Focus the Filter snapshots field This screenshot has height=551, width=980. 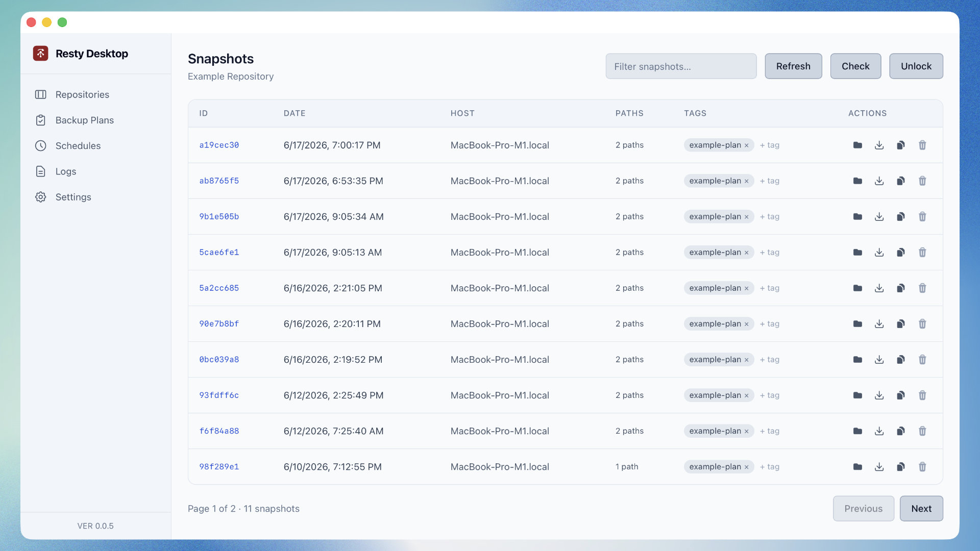point(681,66)
